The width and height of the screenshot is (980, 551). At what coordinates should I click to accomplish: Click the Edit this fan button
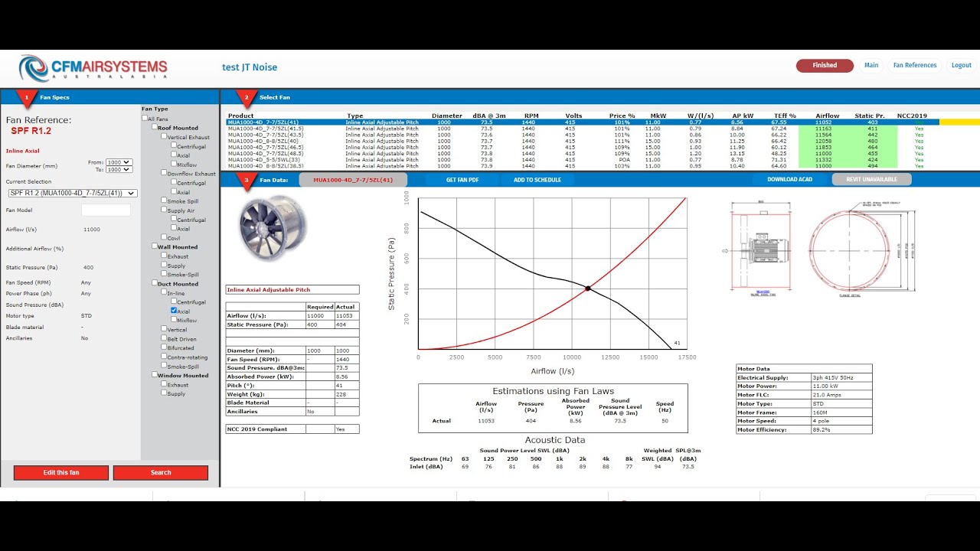click(x=61, y=473)
